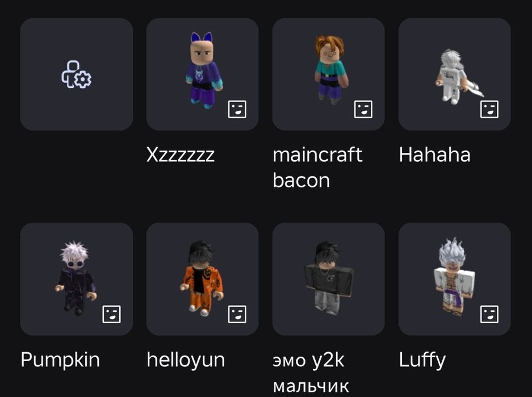Screen dimensions: 532x397
Task: Click the Pumpkin outfit label
Action: point(60,360)
